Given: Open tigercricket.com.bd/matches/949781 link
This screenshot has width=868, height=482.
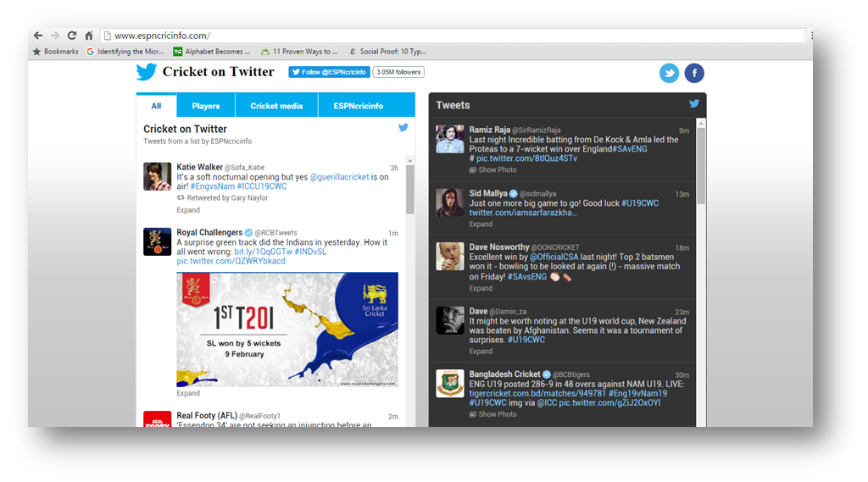Looking at the screenshot, I should click(537, 393).
